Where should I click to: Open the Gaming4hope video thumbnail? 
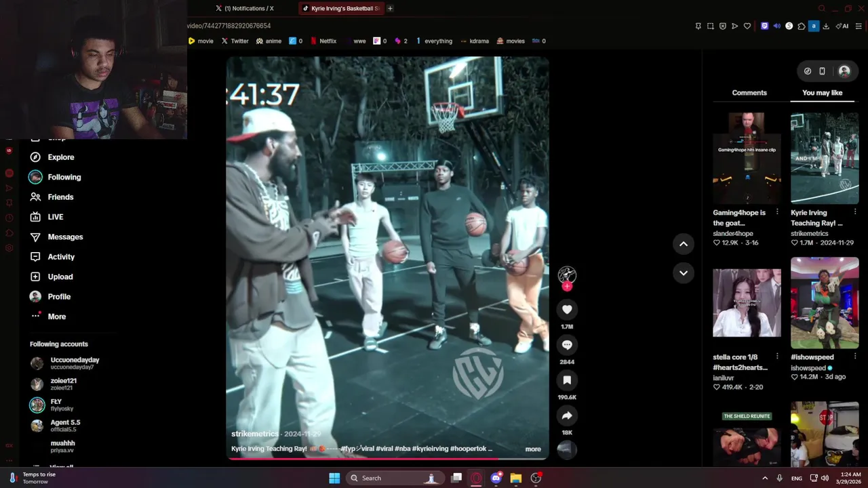(747, 159)
